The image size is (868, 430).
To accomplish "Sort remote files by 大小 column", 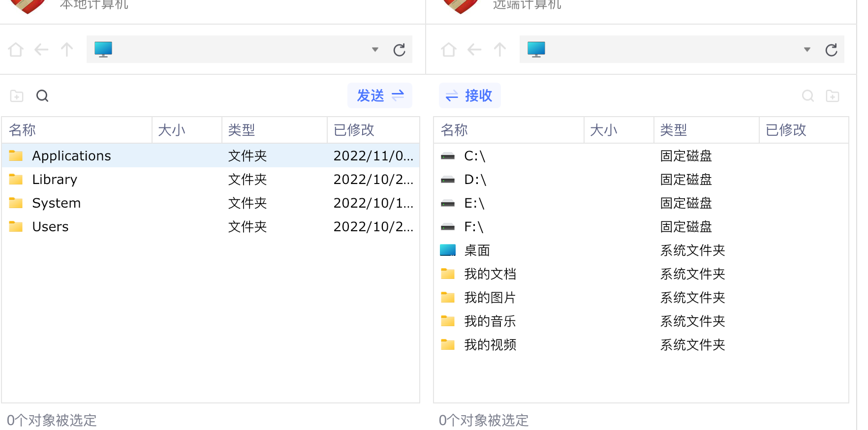I will tap(619, 130).
